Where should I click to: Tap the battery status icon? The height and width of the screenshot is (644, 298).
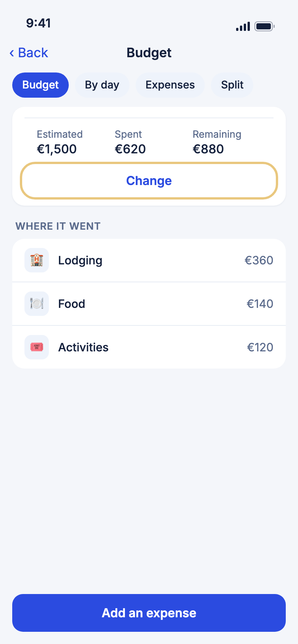(265, 26)
